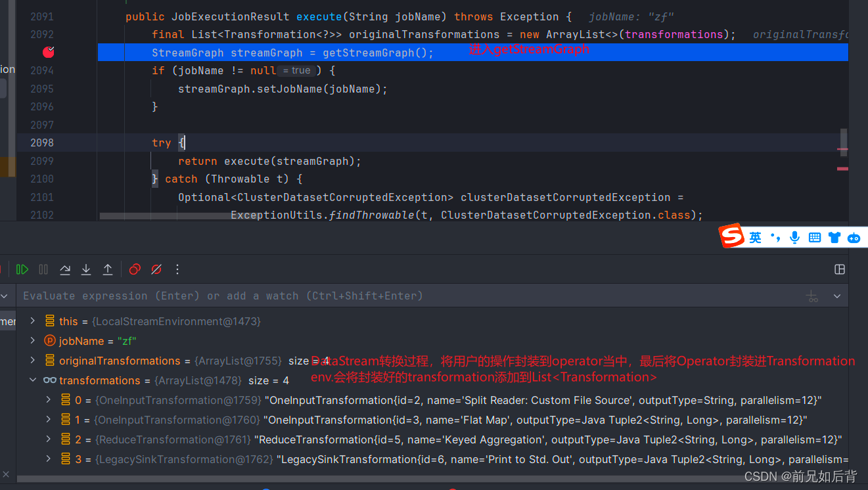This screenshot has height=490, width=868.
Task: Select the transformations ArrayList@1478 row
Action: (x=432, y=380)
